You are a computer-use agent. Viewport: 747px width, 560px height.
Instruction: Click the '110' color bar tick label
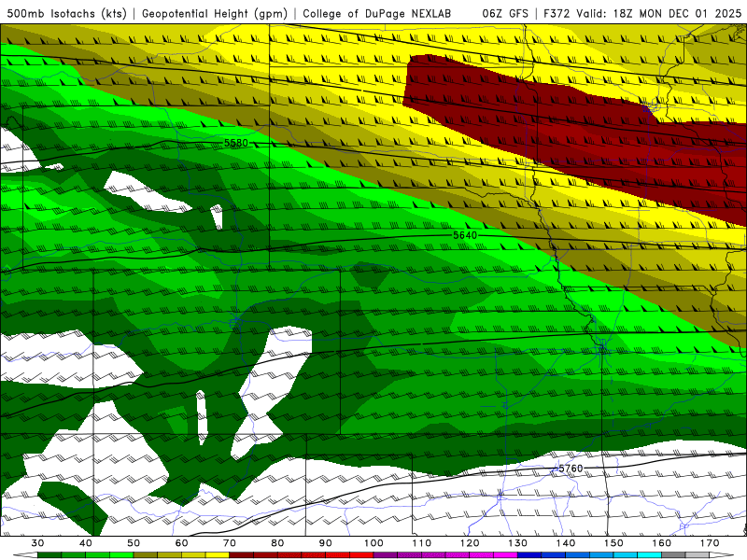422,543
